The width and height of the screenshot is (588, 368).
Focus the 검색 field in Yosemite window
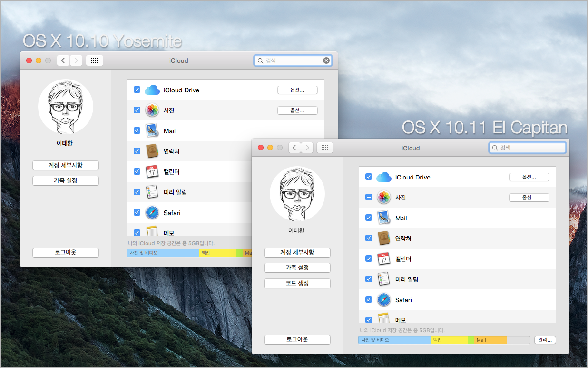[293, 60]
